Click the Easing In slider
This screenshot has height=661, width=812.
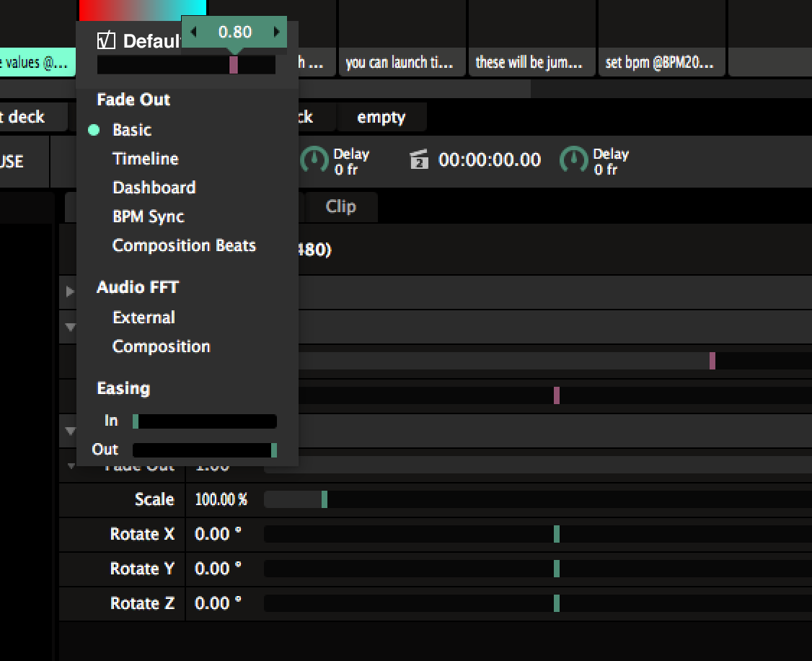(205, 421)
